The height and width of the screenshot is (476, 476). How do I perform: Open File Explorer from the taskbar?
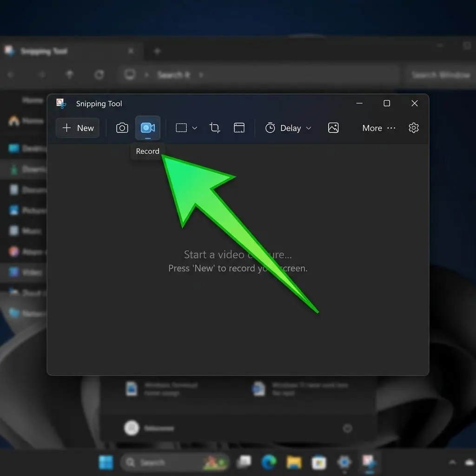tap(294, 463)
